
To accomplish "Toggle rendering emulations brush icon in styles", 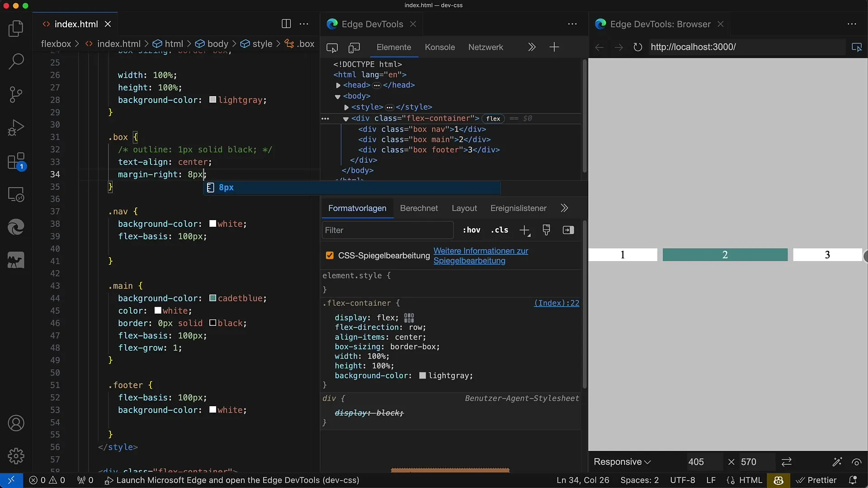I will (546, 230).
